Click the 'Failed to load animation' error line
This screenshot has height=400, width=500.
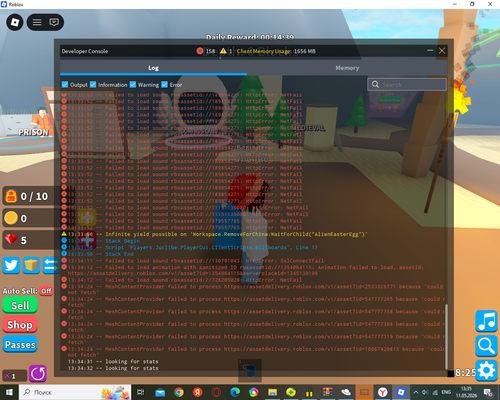tap(242, 270)
